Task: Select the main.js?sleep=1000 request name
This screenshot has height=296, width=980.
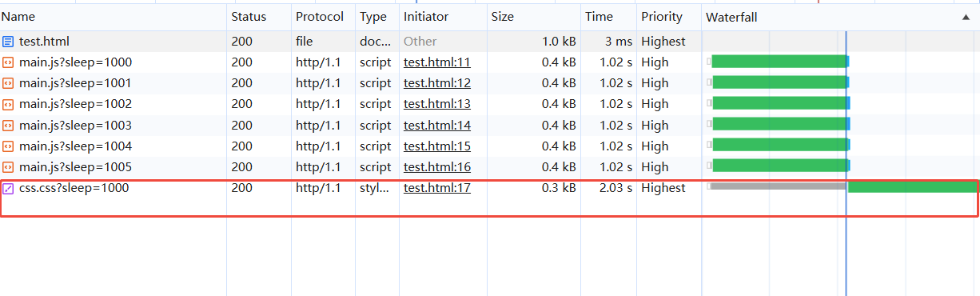Action: tap(76, 62)
